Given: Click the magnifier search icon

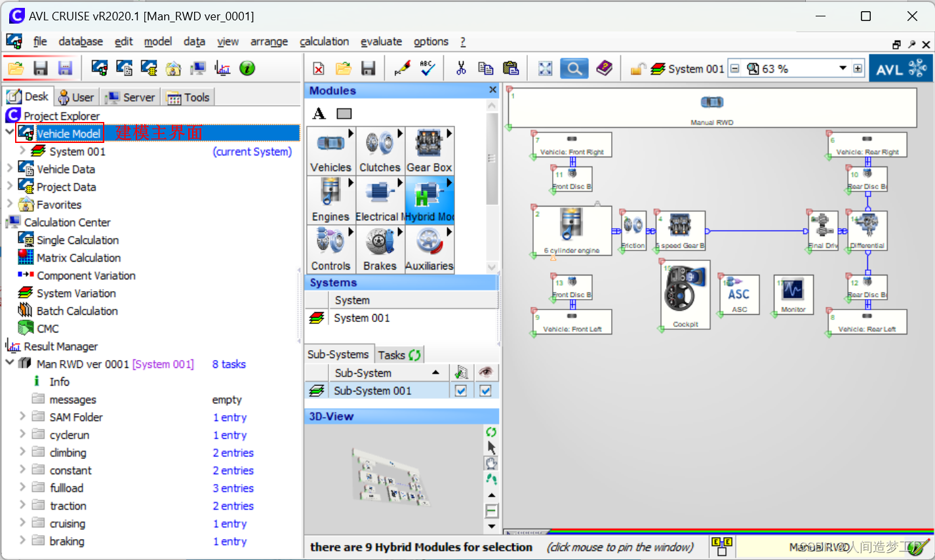Looking at the screenshot, I should tap(574, 68).
